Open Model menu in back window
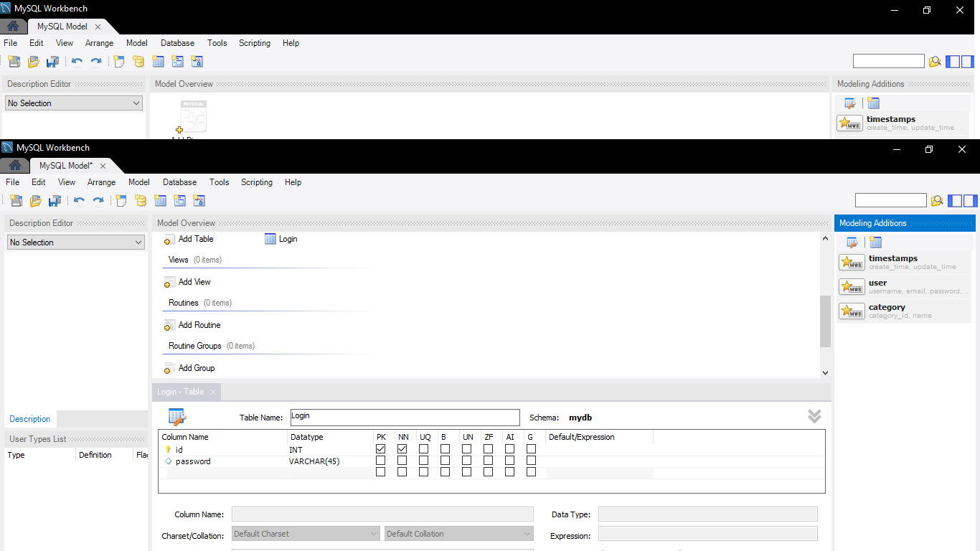Screen dimensions: 980x551 tap(136, 43)
